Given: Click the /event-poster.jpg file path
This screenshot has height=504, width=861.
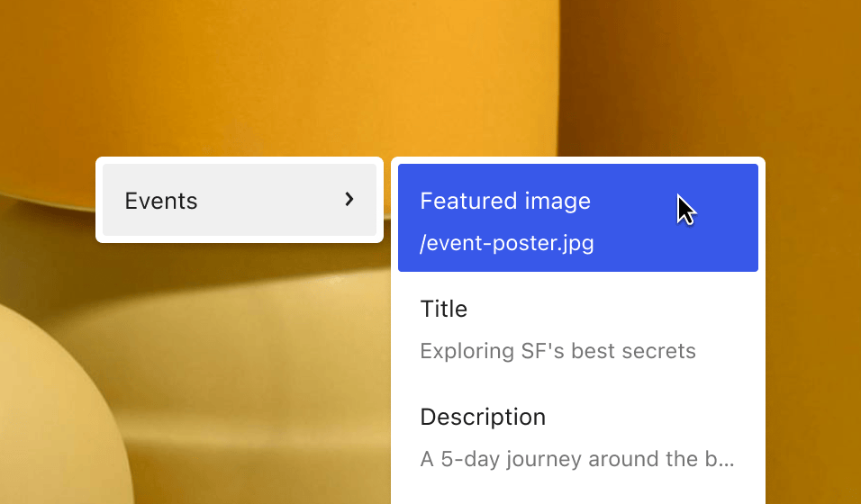Looking at the screenshot, I should click(x=507, y=243).
